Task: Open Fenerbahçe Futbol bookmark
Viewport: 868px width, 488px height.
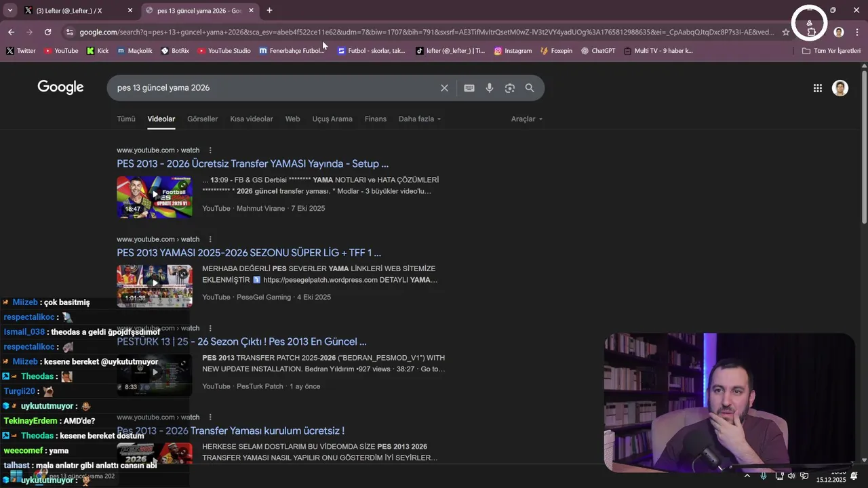Action: coord(292,51)
